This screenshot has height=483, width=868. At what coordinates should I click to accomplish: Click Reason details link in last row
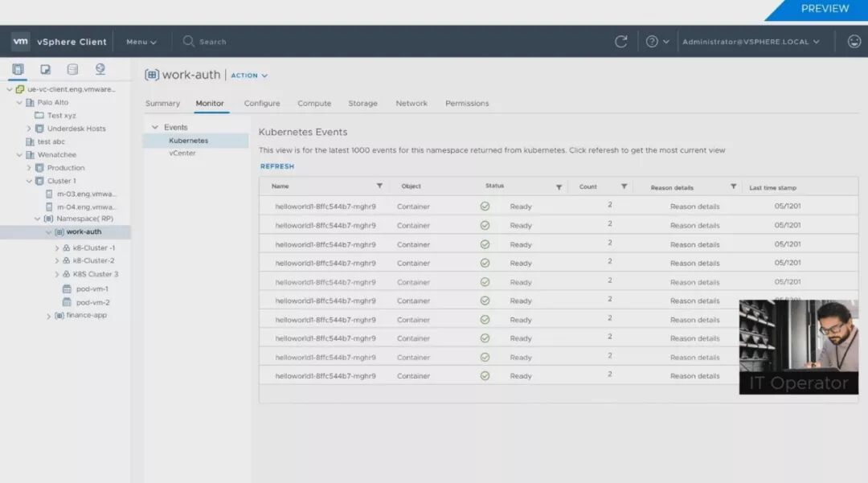[694, 376]
